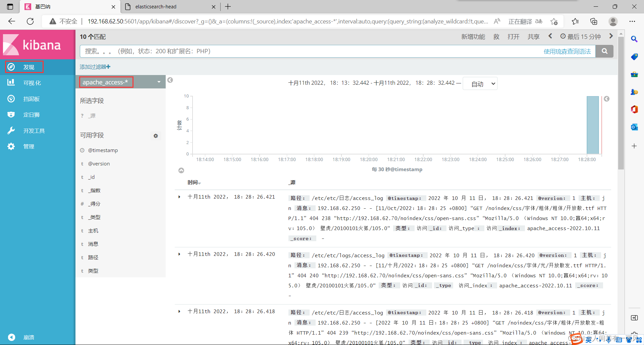This screenshot has height=345, width=644.
Task: Click the 添加过滤器 link
Action: (95, 67)
